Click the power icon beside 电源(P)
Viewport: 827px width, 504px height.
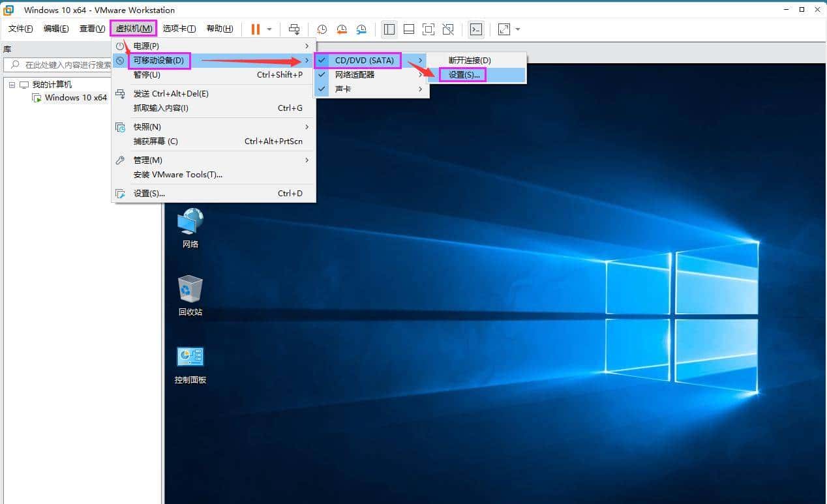click(x=120, y=46)
